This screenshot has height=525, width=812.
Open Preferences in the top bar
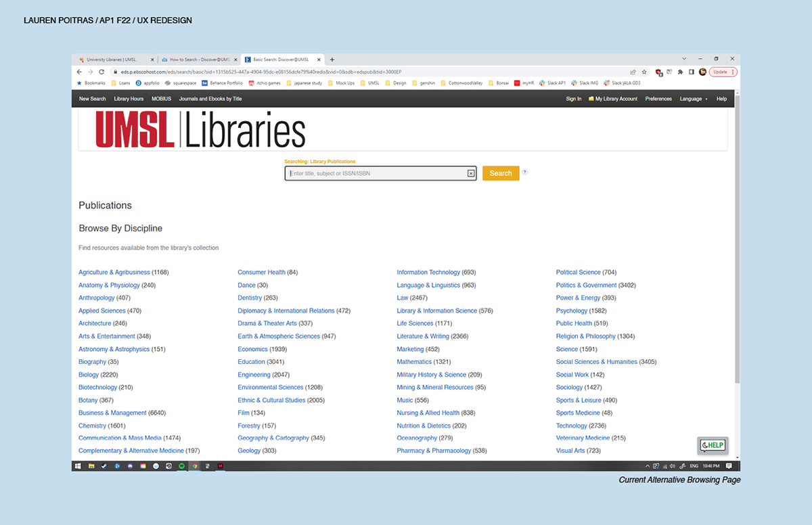click(x=658, y=99)
